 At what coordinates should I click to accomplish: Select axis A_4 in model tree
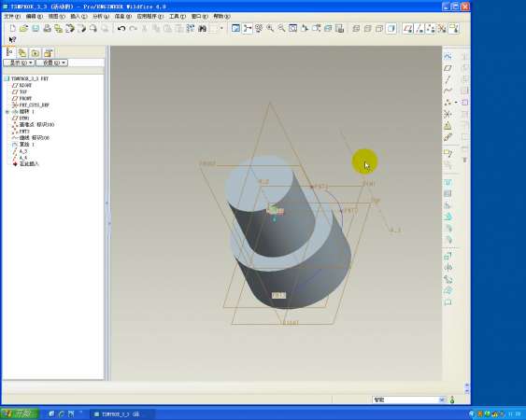(x=20, y=158)
